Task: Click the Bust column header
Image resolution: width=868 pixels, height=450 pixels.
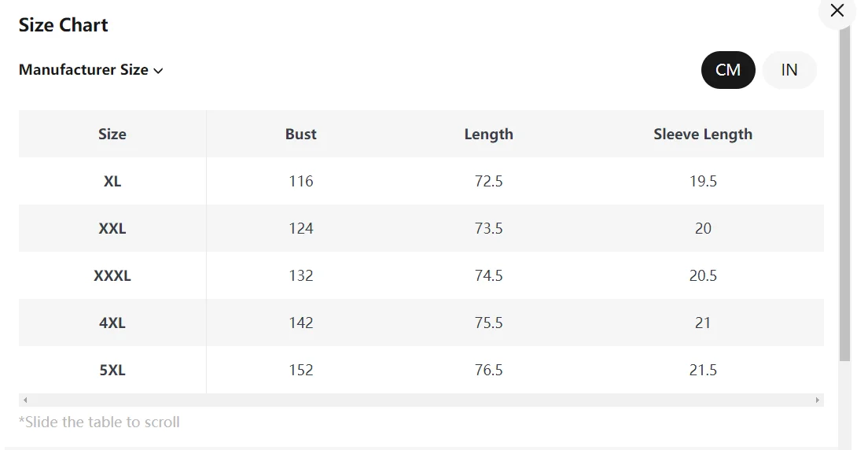Action: tap(300, 134)
